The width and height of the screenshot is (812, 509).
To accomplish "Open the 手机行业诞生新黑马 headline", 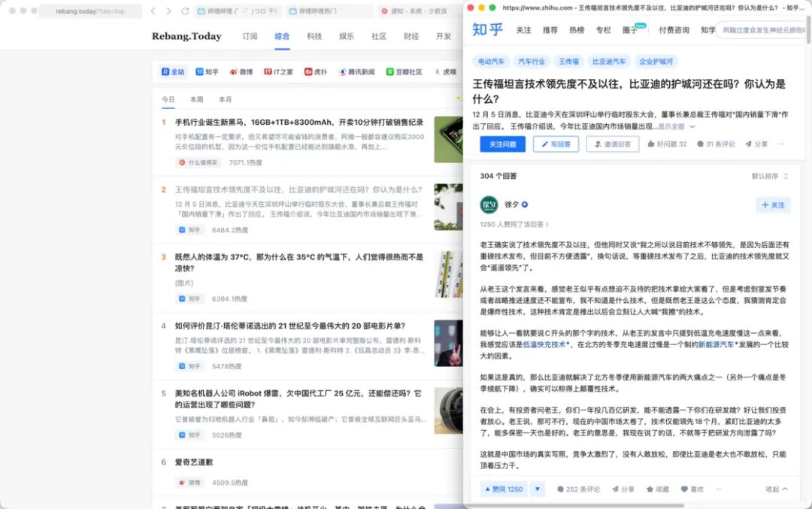I will pos(299,123).
